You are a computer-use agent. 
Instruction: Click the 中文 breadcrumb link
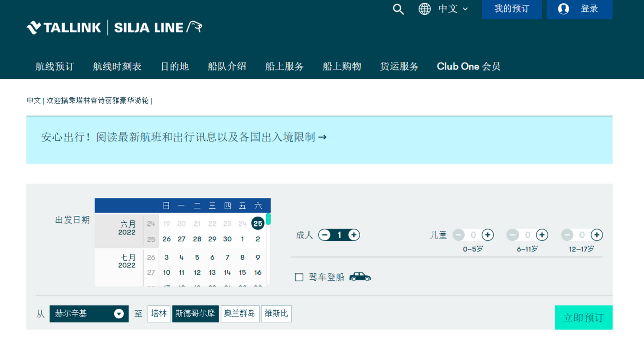[34, 100]
